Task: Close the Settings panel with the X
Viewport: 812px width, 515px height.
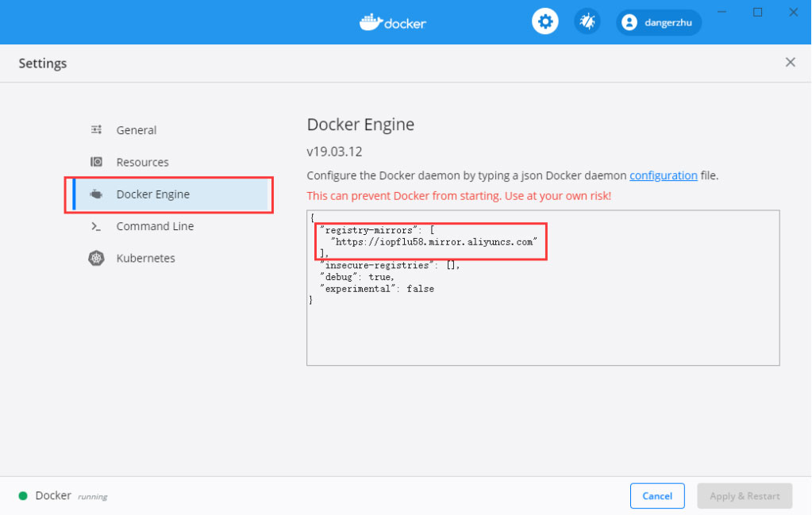Action: coord(790,63)
